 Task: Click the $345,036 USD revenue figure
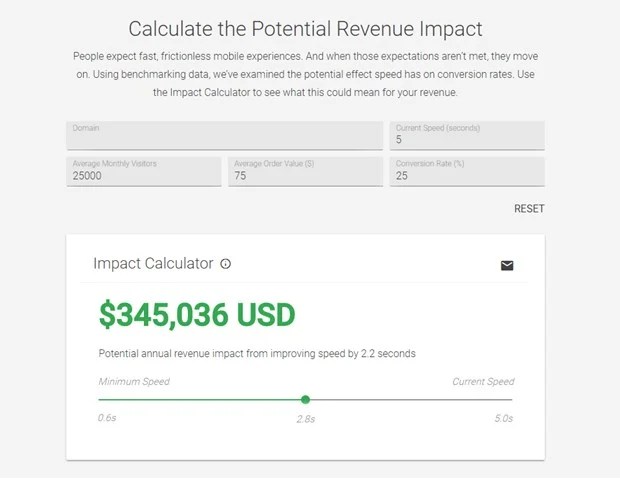pyautogui.click(x=197, y=315)
